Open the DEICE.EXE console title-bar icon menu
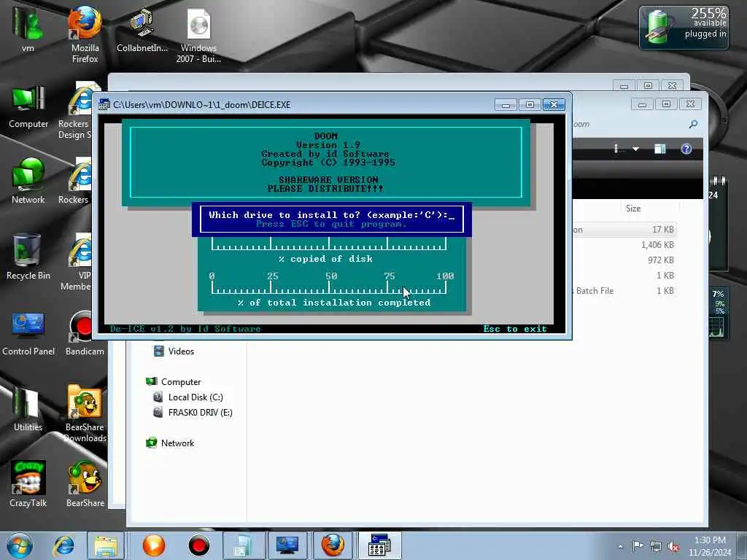 (x=104, y=104)
